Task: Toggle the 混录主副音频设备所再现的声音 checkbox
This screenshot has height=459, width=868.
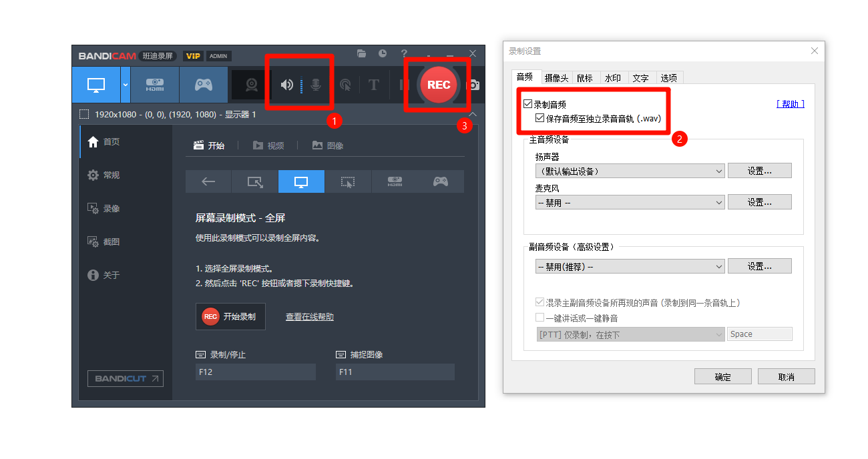Action: click(539, 303)
